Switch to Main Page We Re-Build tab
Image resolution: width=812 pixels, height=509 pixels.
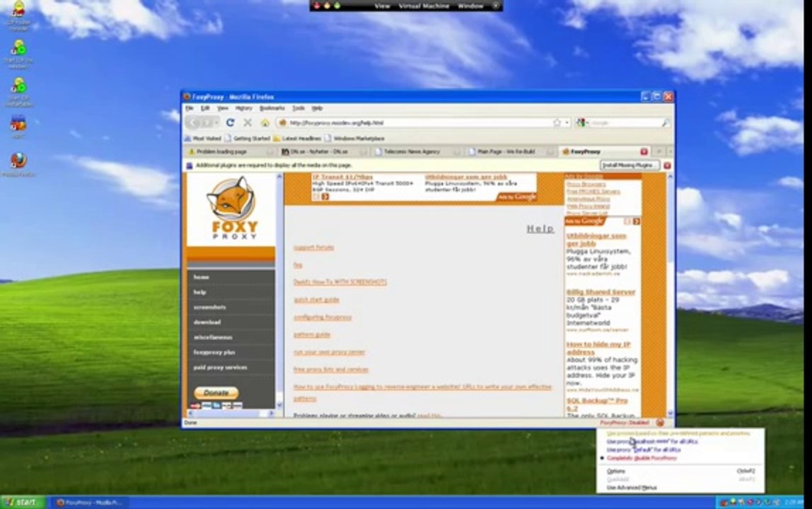[509, 152]
